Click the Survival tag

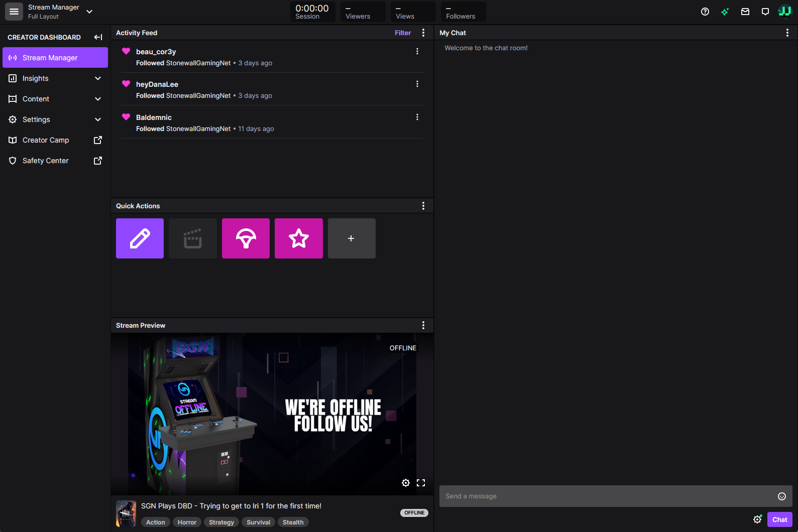259,522
